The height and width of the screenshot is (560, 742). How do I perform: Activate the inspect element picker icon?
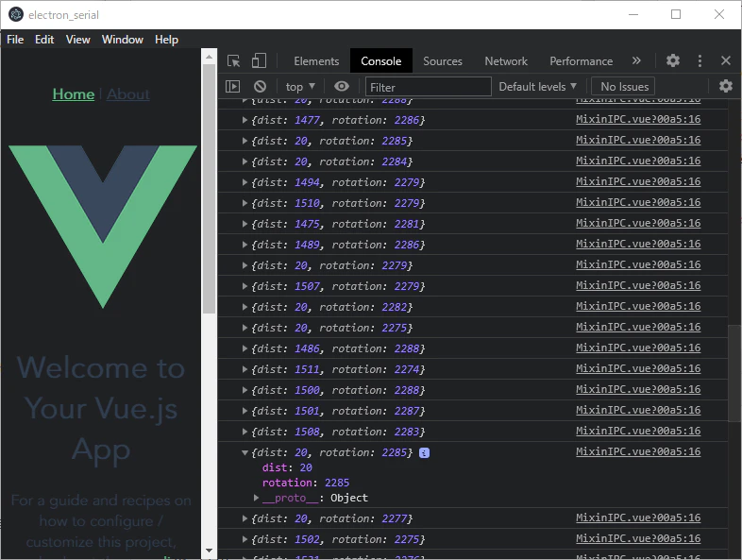[234, 61]
